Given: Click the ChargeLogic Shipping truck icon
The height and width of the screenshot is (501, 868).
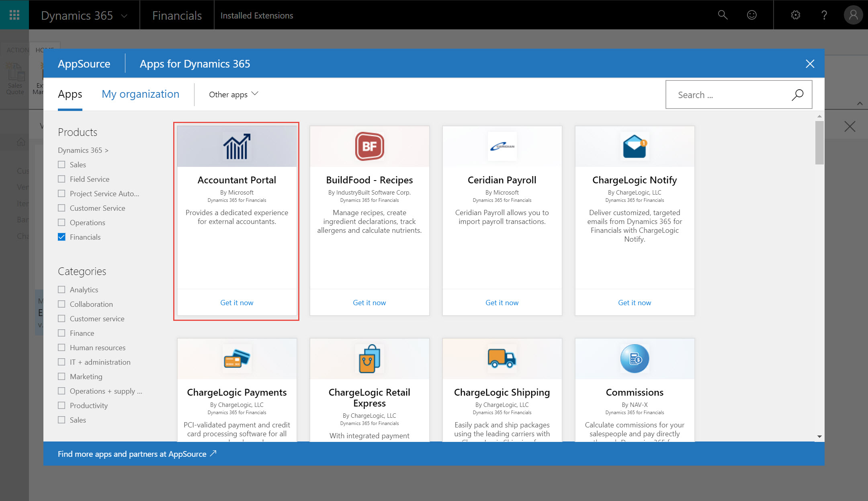Looking at the screenshot, I should (502, 358).
